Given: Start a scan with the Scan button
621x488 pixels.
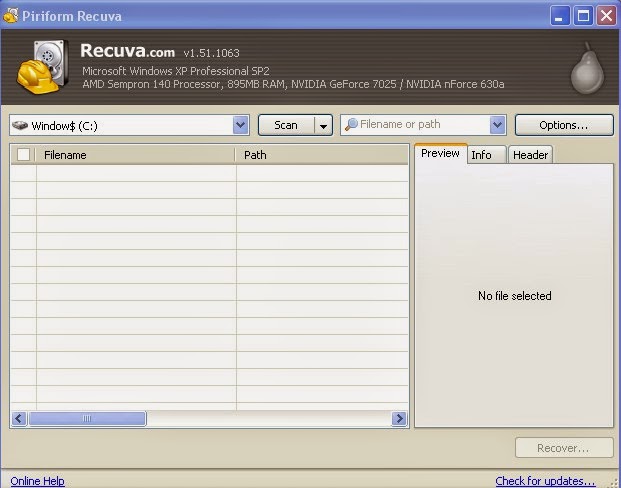Looking at the screenshot, I should (286, 125).
